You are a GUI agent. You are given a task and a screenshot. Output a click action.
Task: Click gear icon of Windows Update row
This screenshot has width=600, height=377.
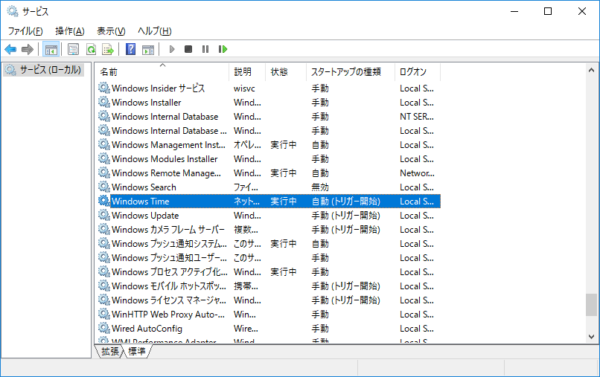[x=104, y=215]
